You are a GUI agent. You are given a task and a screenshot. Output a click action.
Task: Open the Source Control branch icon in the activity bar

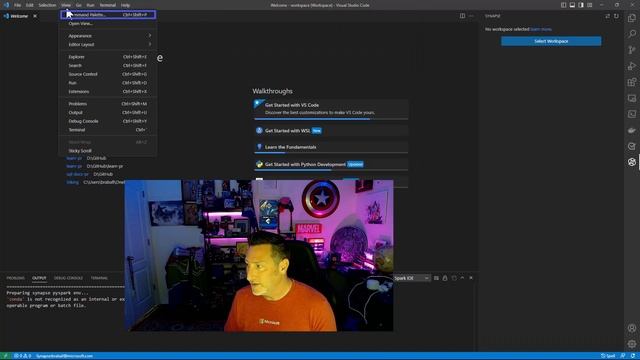click(632, 50)
